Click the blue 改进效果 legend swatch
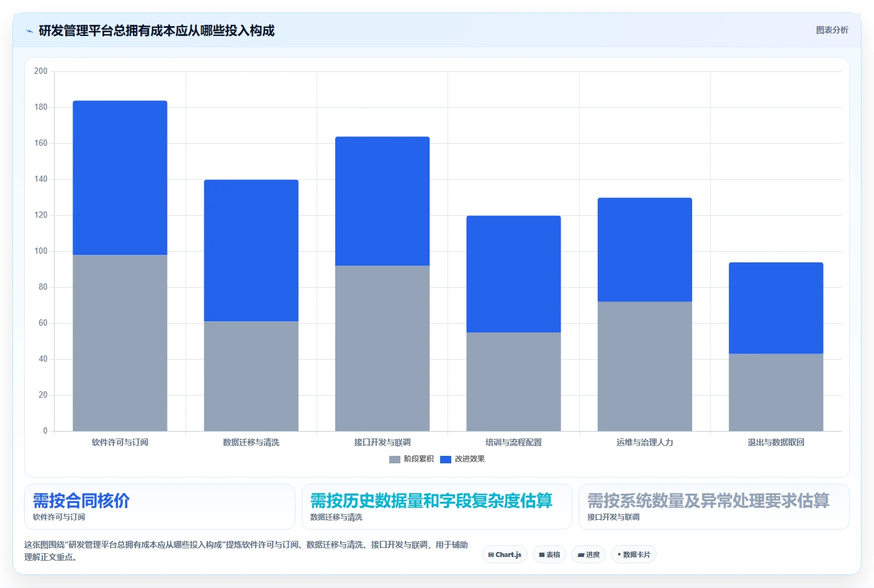This screenshot has height=588, width=874. click(x=446, y=460)
